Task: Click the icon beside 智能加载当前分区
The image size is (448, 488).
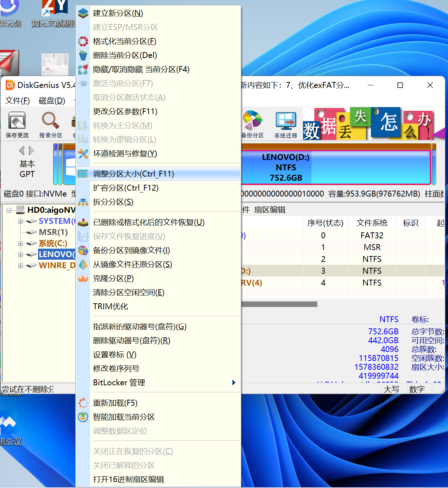Action: tap(83, 417)
